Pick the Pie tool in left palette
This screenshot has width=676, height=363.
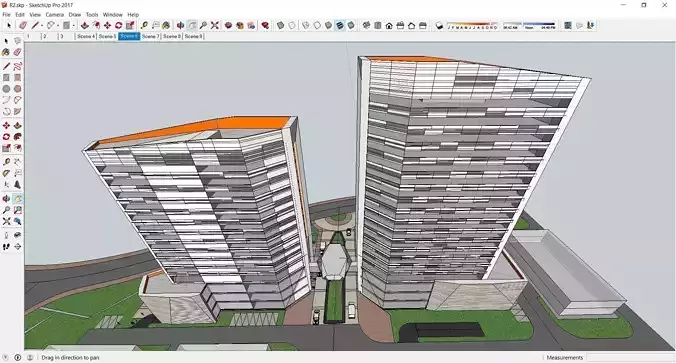[x=17, y=112]
